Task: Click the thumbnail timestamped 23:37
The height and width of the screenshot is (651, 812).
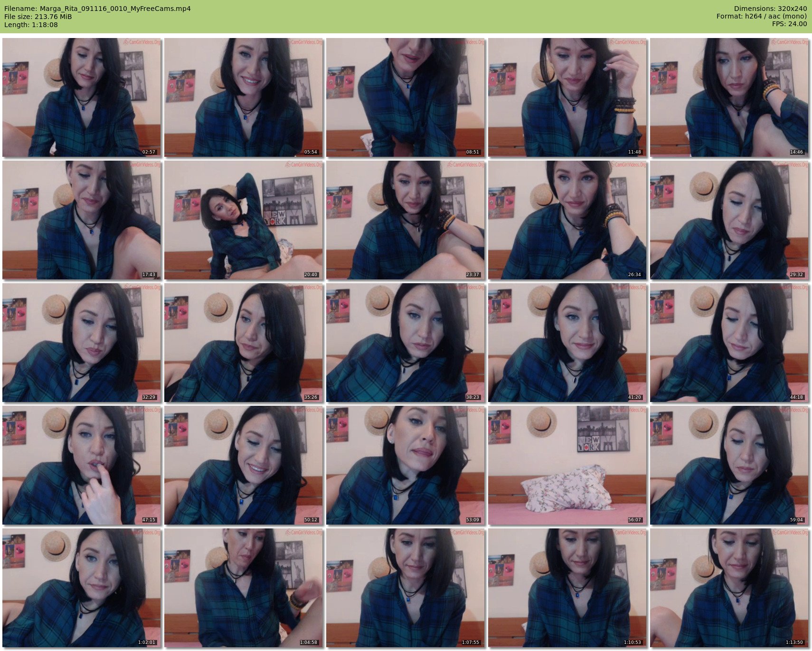Action: (x=405, y=220)
